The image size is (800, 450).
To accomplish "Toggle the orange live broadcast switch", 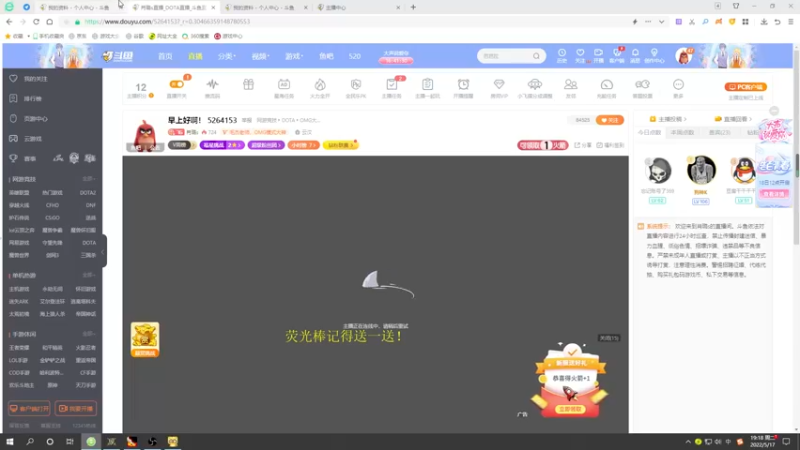I will [x=177, y=84].
